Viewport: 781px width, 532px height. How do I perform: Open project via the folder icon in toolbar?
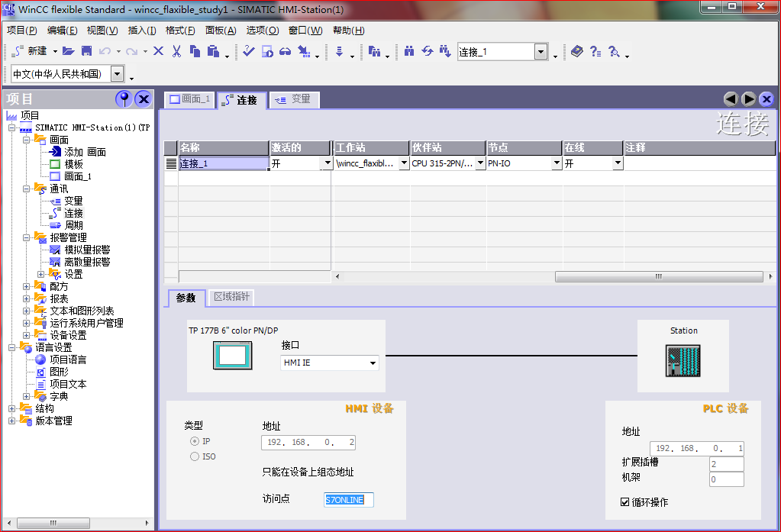pos(69,51)
